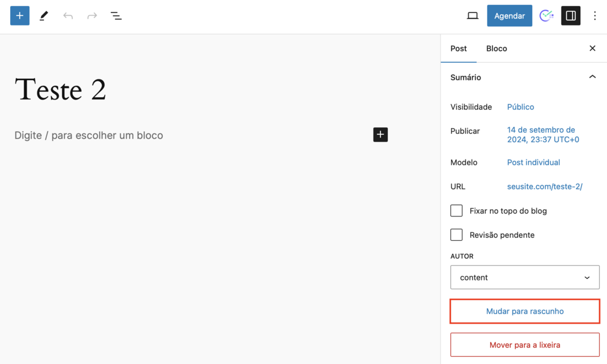Toggle the settings sidebar panel icon
The width and height of the screenshot is (607, 364).
point(570,15)
